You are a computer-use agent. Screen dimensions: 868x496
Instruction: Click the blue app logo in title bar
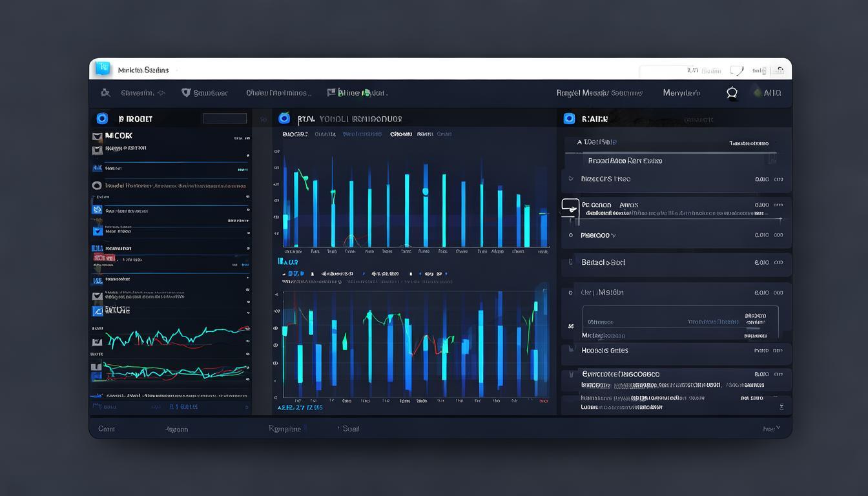103,68
